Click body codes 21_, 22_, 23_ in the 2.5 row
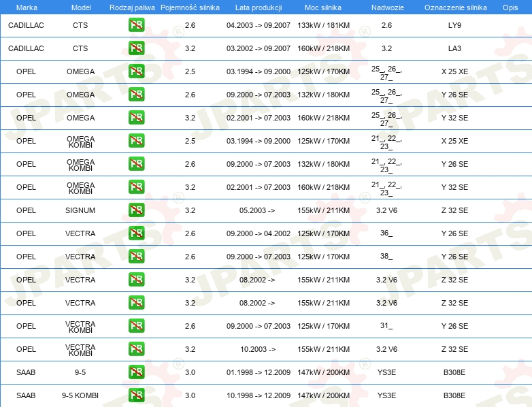 click(386, 142)
